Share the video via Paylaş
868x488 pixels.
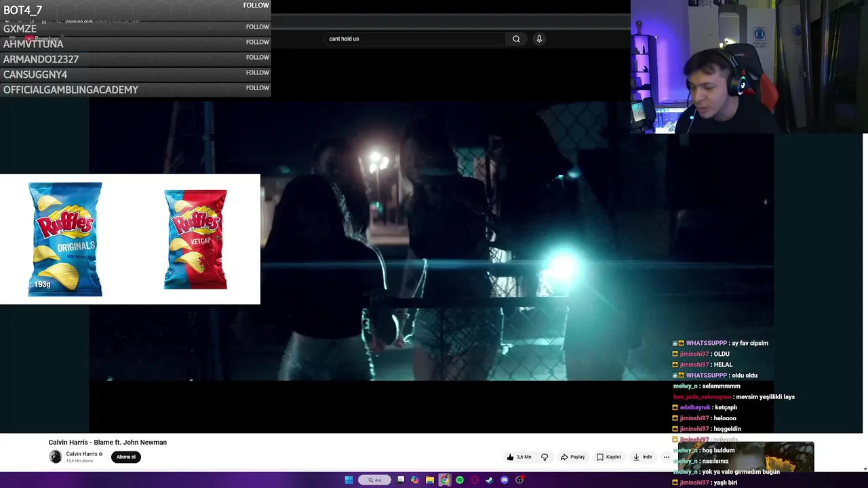572,457
